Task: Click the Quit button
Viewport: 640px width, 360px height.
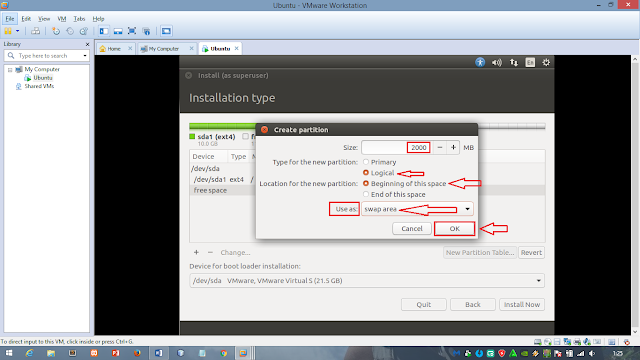Action: [x=424, y=304]
